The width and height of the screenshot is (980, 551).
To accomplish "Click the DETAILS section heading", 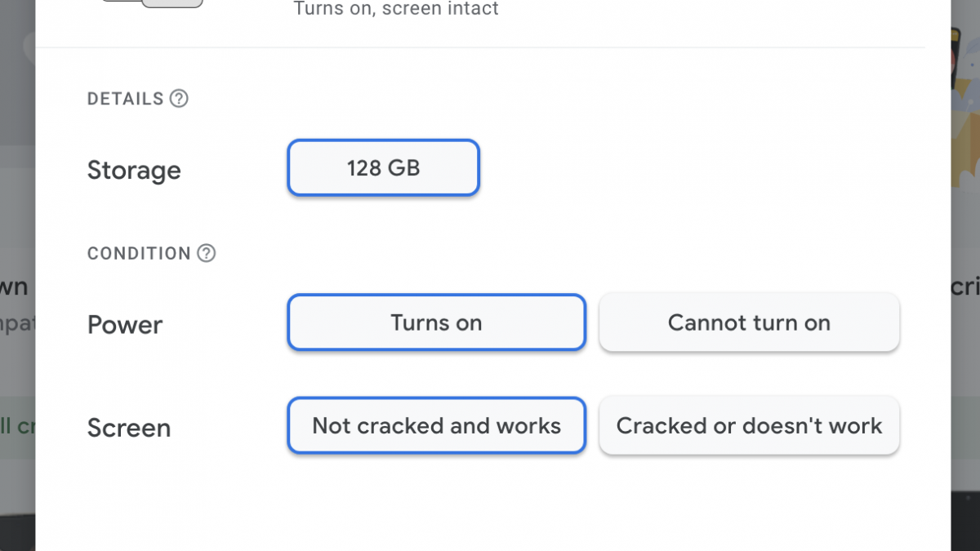I will click(x=126, y=99).
